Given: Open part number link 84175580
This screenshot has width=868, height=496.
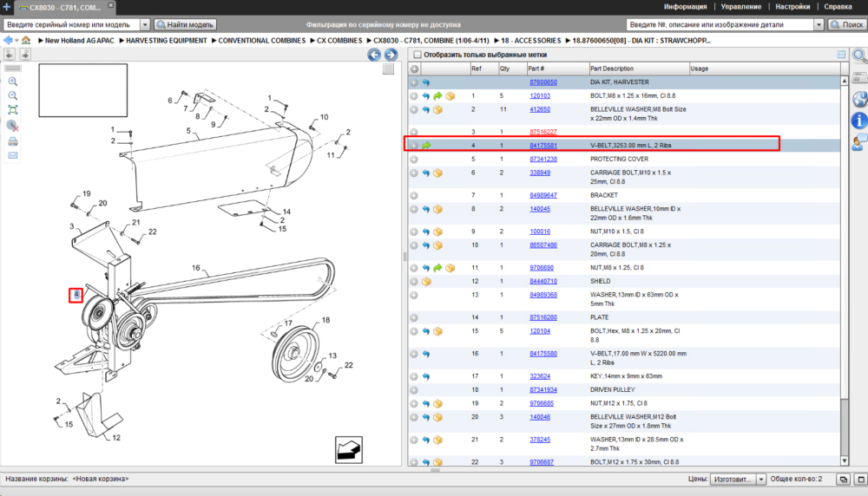Looking at the screenshot, I should (543, 354).
